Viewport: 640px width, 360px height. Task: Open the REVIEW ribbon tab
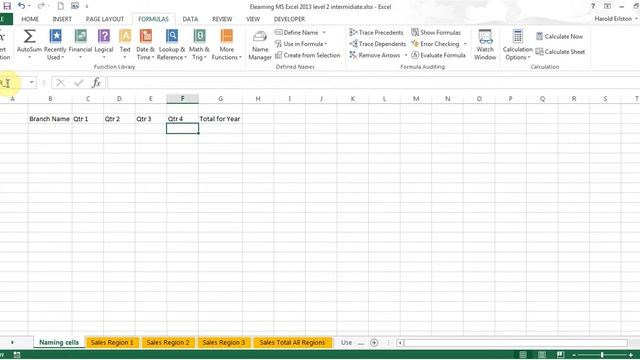222,19
